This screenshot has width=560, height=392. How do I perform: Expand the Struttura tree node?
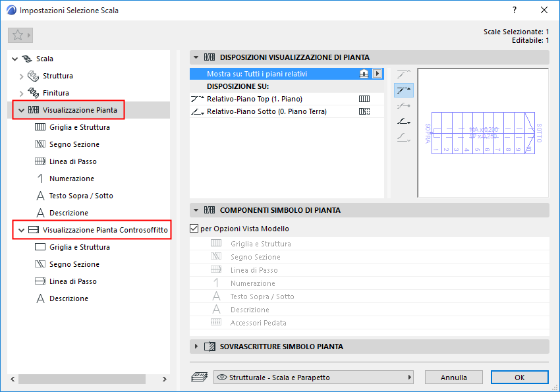[22, 76]
